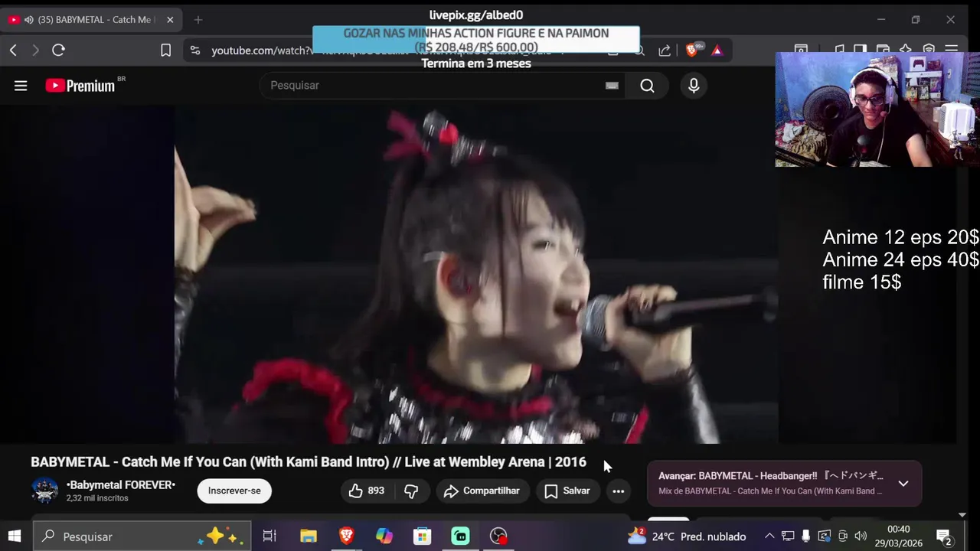The image size is (980, 551).
Task: Share this page from address bar
Action: click(665, 51)
